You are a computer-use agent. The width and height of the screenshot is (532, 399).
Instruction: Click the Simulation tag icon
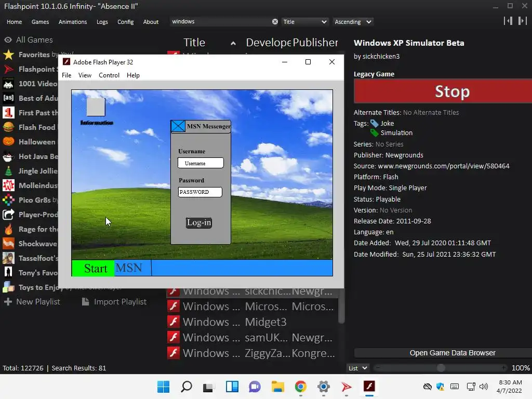click(374, 133)
